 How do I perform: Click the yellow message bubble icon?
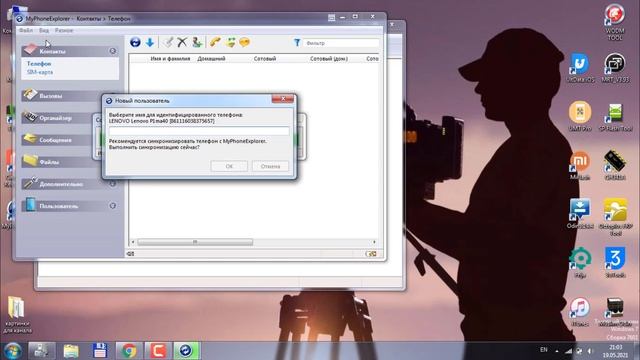pos(244,42)
